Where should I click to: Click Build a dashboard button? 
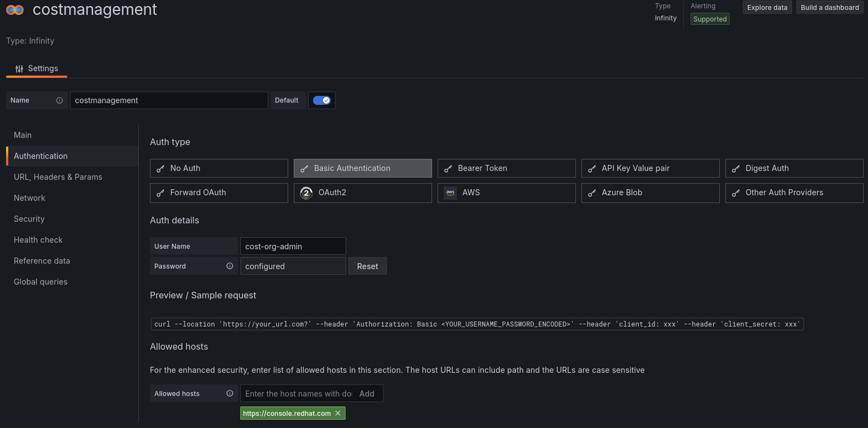(829, 7)
